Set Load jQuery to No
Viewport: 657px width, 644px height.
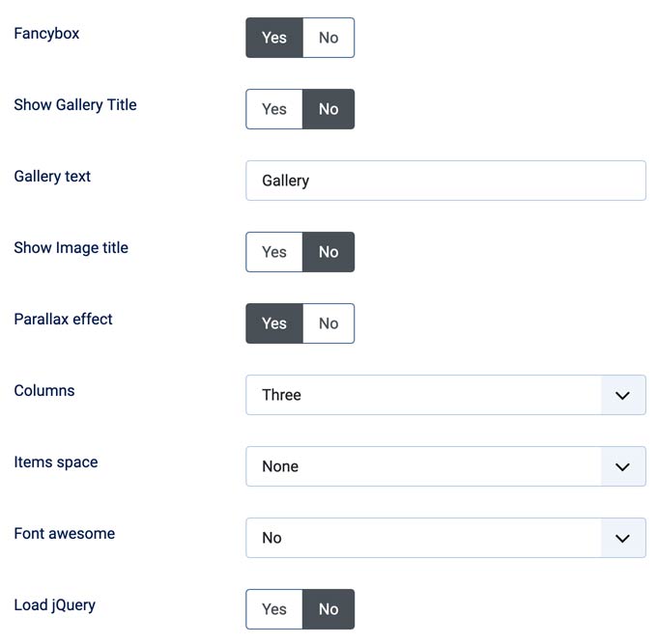328,609
